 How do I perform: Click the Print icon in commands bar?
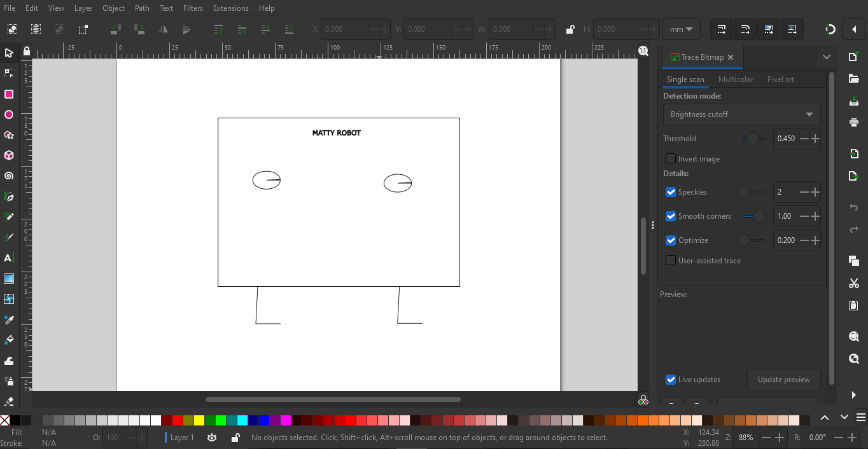click(x=854, y=122)
